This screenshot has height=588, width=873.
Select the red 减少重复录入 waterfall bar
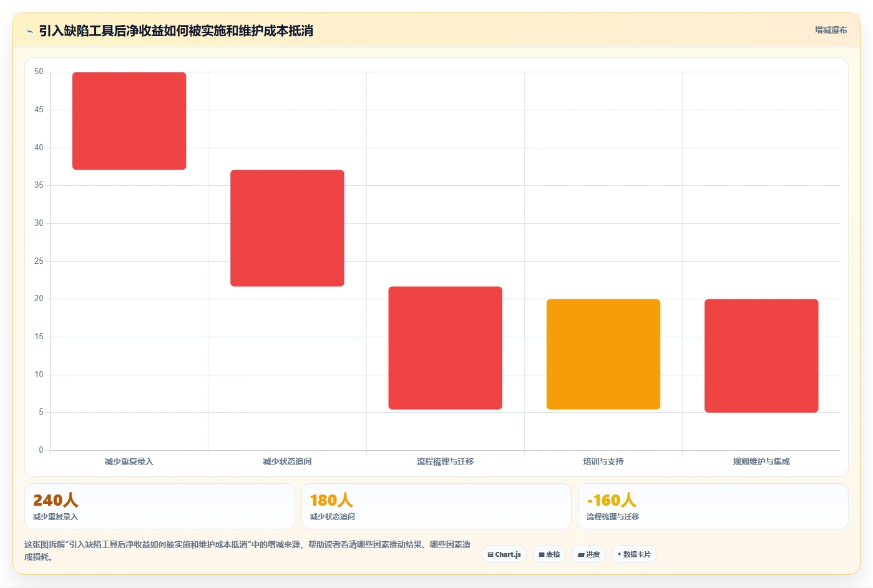129,121
